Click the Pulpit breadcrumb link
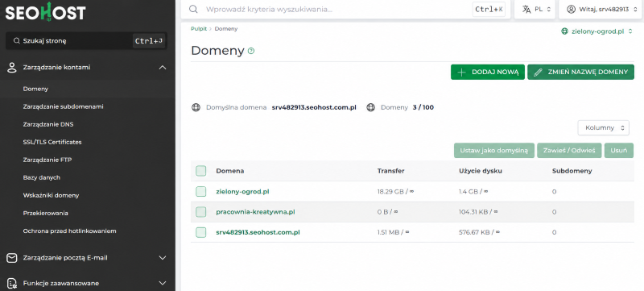The height and width of the screenshot is (291, 644). pyautogui.click(x=199, y=29)
